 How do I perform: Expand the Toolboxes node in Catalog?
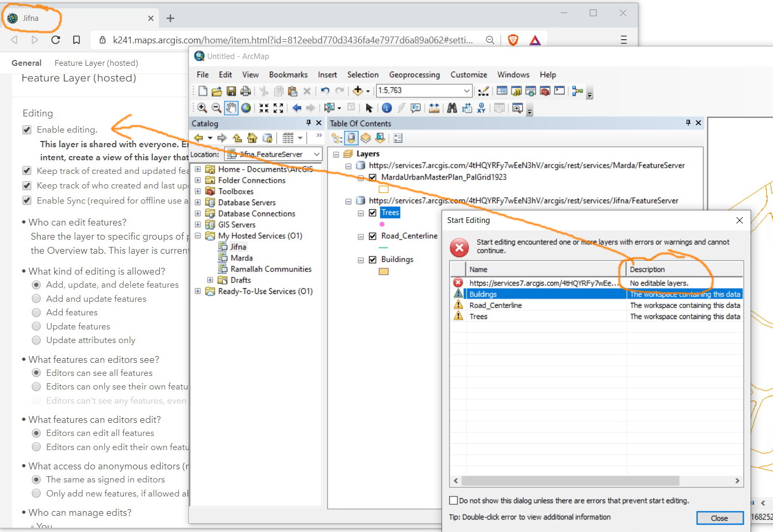[x=198, y=191]
